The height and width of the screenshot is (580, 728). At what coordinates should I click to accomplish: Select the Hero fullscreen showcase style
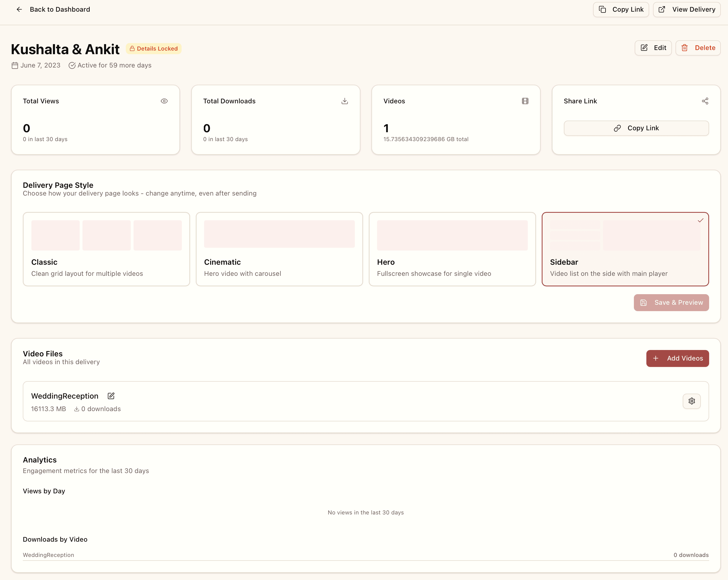[452, 249]
